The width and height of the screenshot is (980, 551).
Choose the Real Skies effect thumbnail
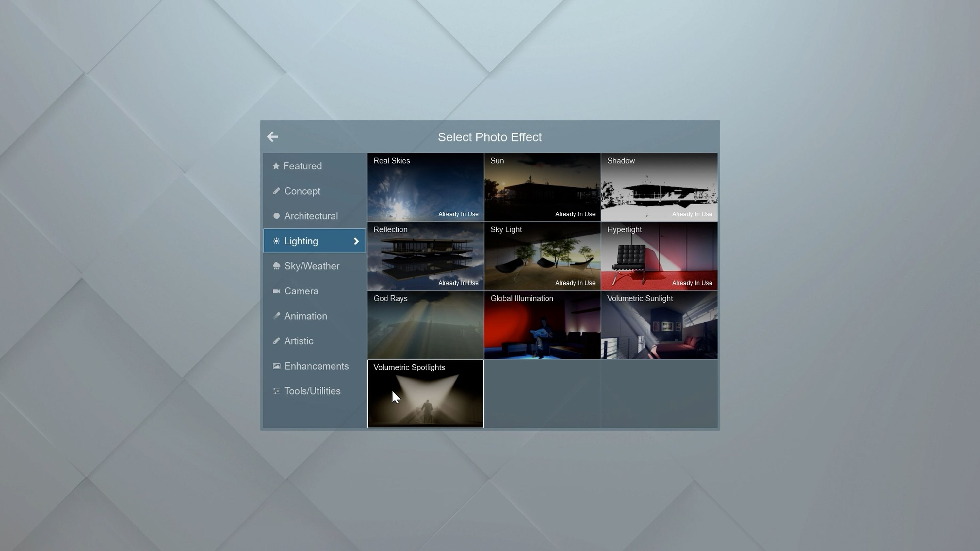click(x=425, y=187)
